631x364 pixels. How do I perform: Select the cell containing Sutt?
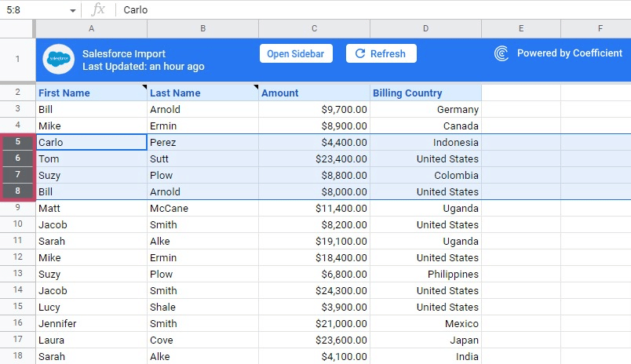pos(202,159)
